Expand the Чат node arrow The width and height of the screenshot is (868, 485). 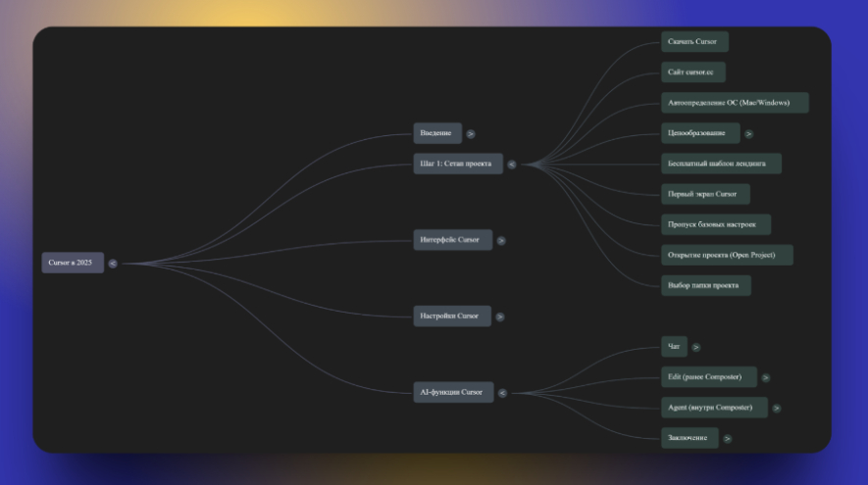point(695,347)
